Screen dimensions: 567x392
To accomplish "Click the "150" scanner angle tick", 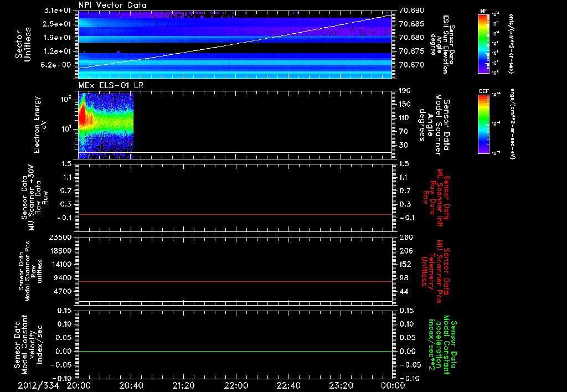I will (x=405, y=105).
